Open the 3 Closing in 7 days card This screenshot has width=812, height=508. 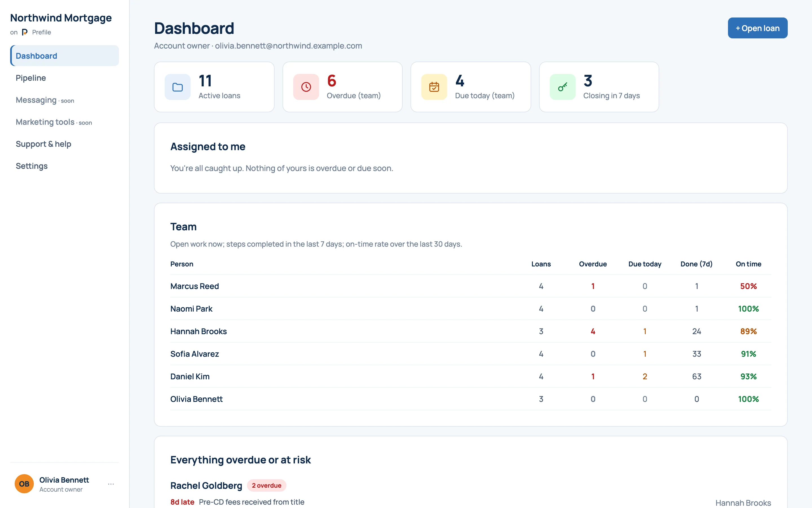(x=599, y=87)
